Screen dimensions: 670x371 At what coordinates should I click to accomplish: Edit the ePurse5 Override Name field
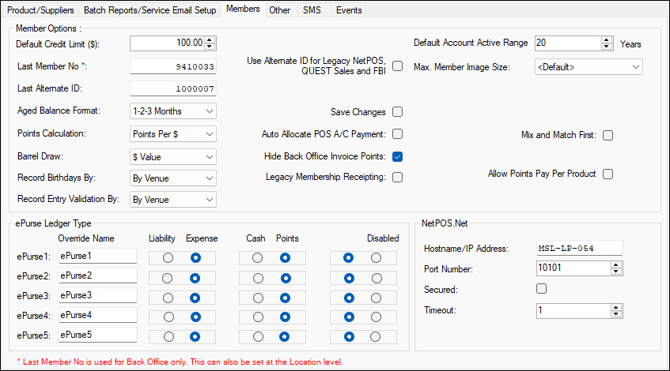pyautogui.click(x=98, y=335)
